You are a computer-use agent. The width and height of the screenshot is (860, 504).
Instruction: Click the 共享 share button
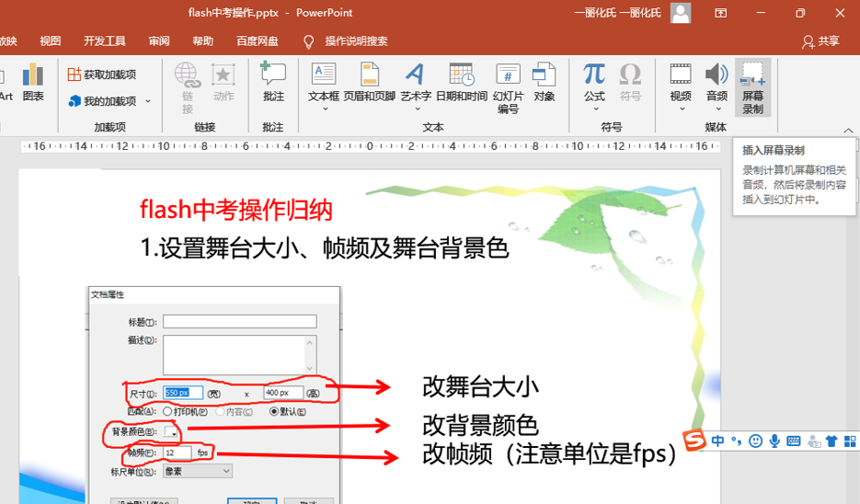click(820, 41)
